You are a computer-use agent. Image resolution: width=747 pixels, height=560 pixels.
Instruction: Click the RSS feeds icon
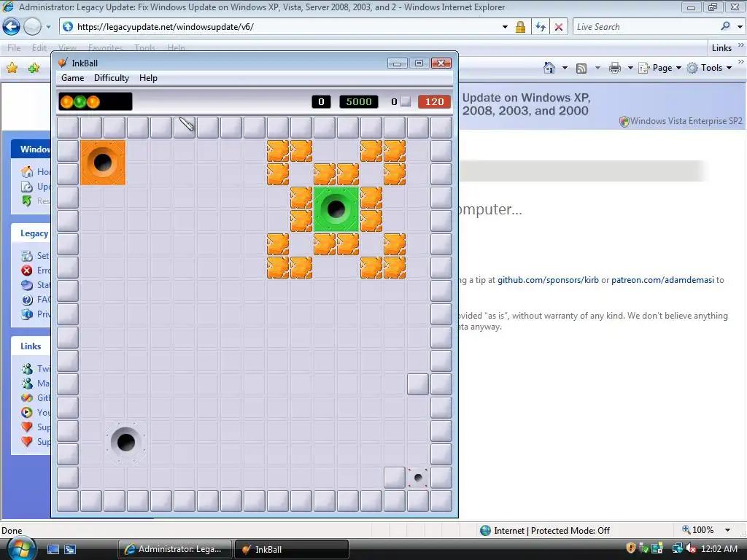click(x=581, y=68)
